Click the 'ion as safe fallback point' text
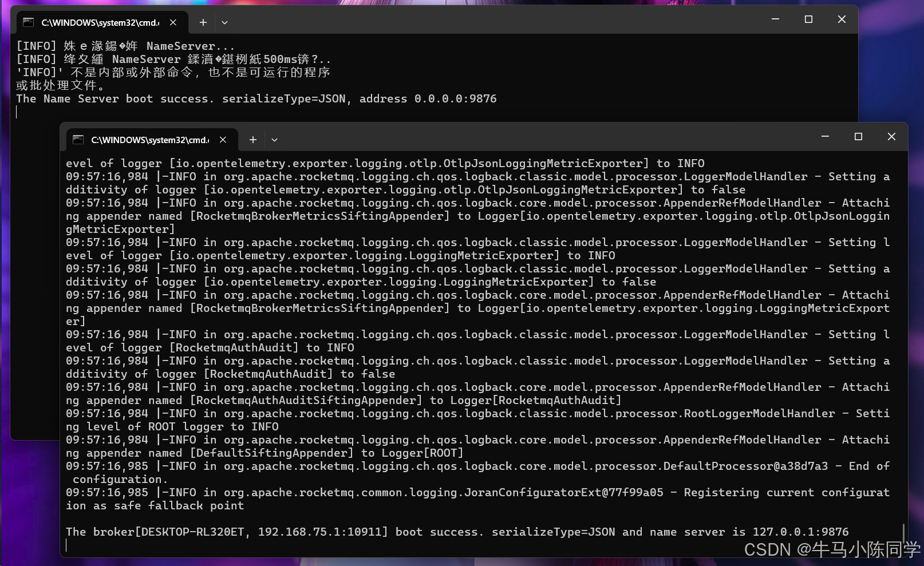 click(x=155, y=505)
